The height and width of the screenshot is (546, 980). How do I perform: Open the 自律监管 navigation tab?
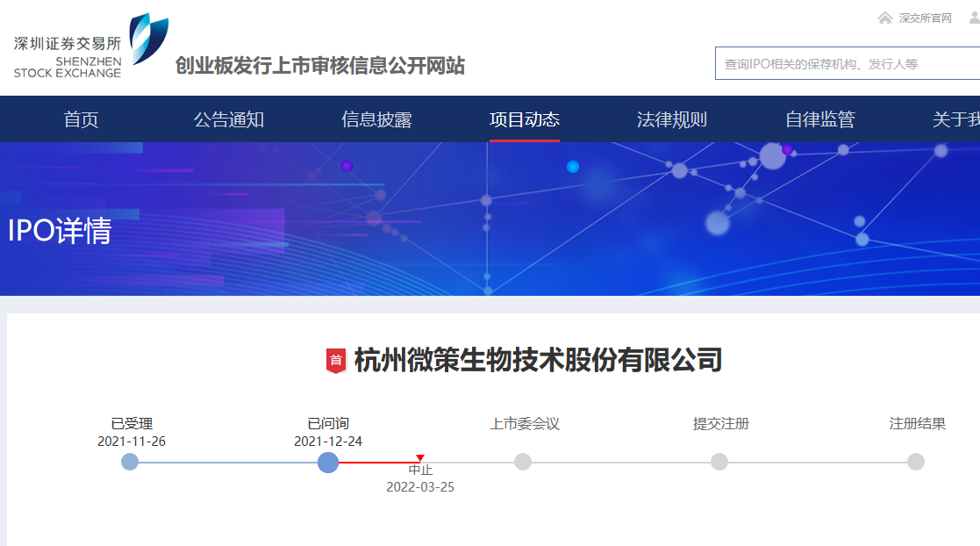pos(820,119)
